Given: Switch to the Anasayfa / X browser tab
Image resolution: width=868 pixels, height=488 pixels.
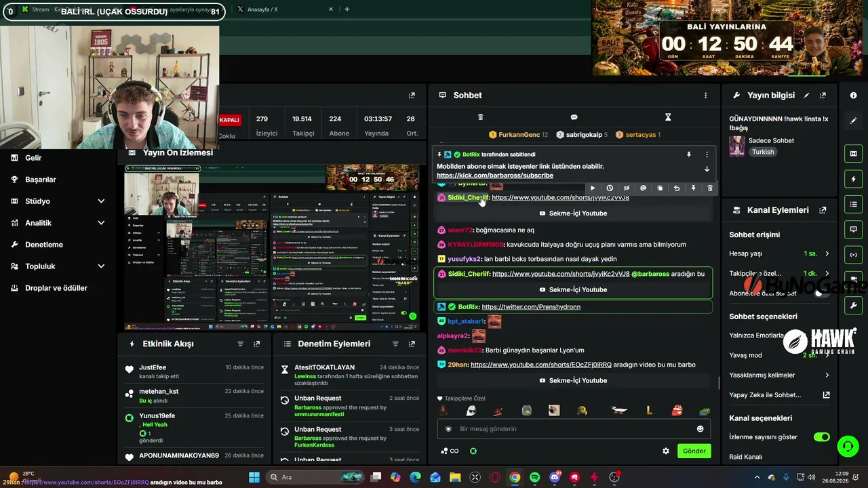Looking at the screenshot, I should point(285,9).
